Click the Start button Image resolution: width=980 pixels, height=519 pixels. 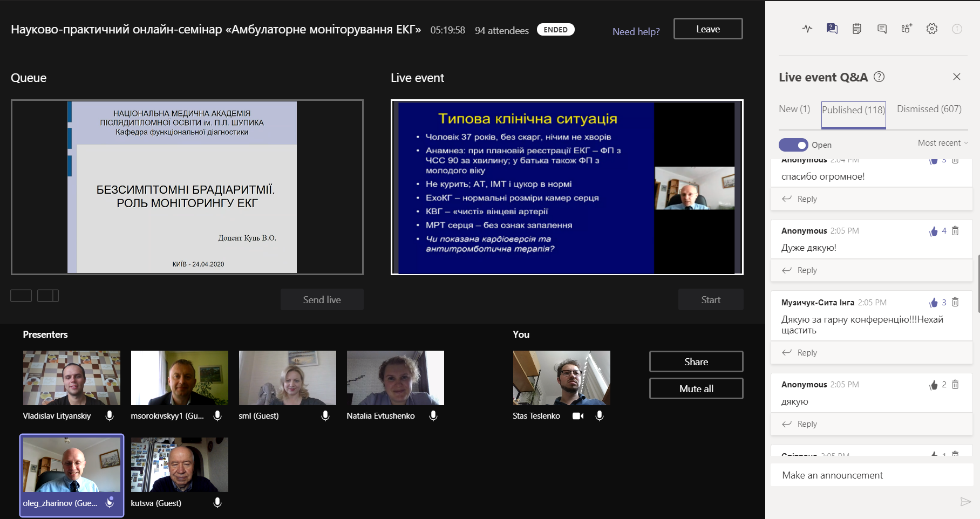point(711,299)
